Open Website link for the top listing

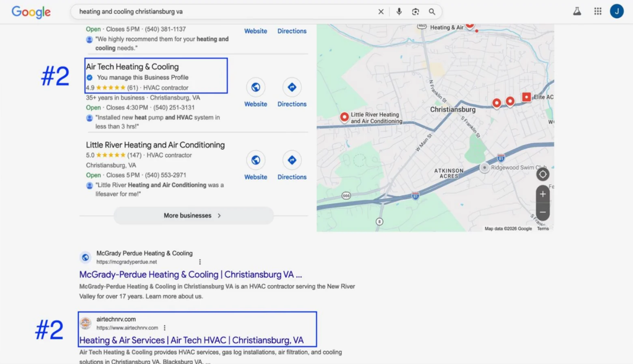(x=256, y=31)
